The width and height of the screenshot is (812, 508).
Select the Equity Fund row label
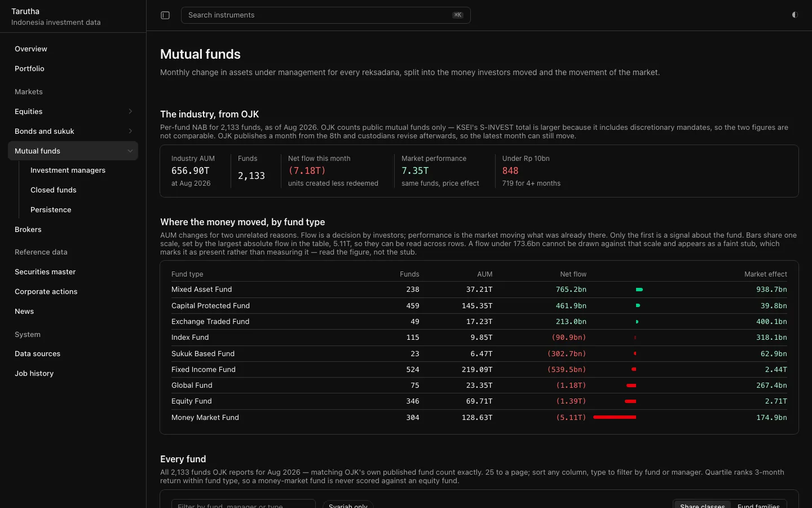coord(192,401)
